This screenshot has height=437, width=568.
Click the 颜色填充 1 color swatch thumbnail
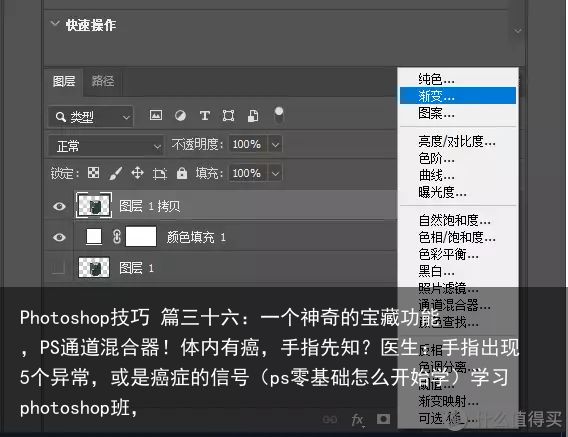point(94,237)
